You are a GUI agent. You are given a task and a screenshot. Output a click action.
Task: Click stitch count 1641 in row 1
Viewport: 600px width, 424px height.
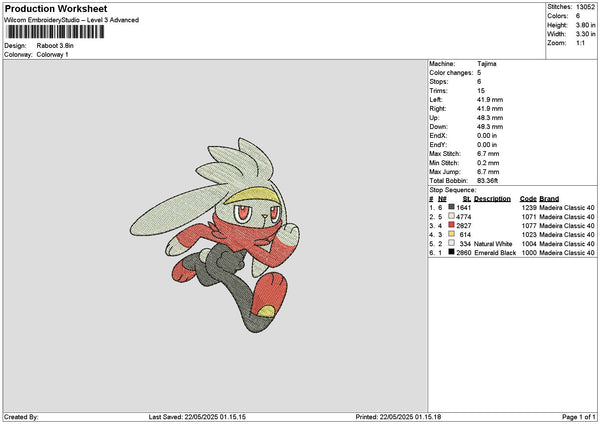click(463, 208)
